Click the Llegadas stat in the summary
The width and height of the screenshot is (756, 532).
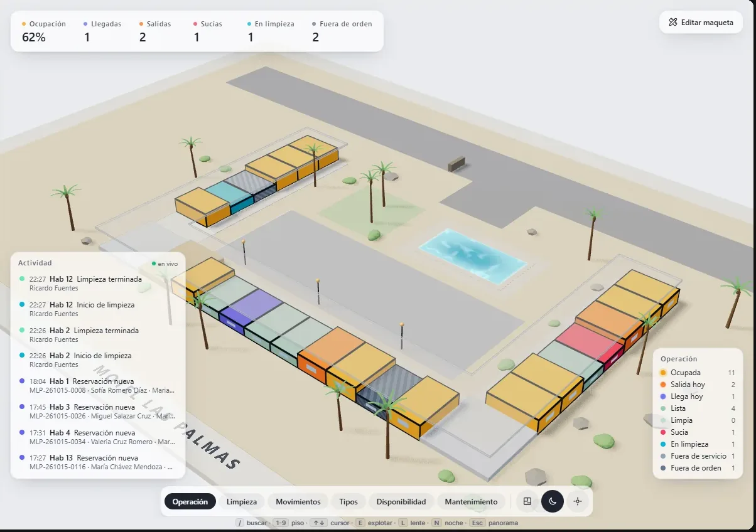click(102, 31)
